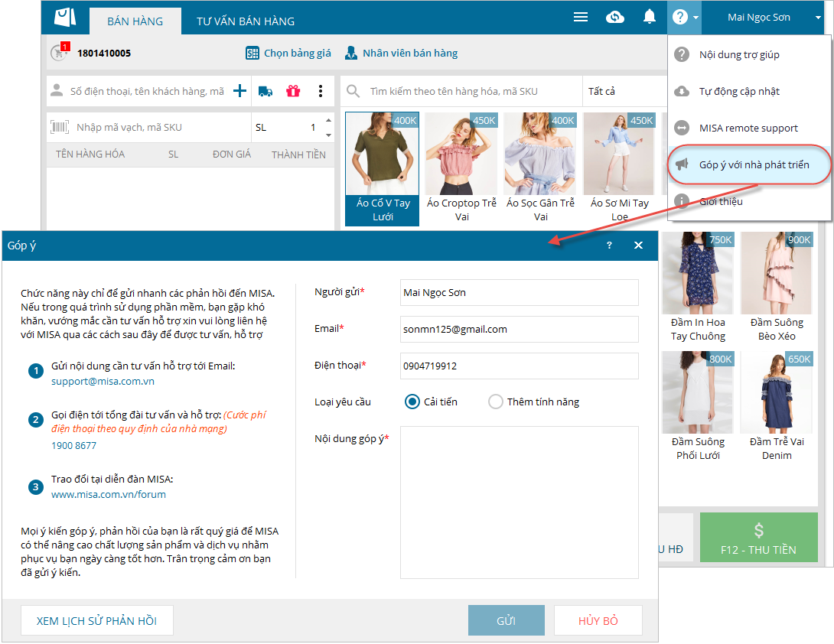
Task: Click TÊN HÀNG HÓA column header
Action: [90, 154]
